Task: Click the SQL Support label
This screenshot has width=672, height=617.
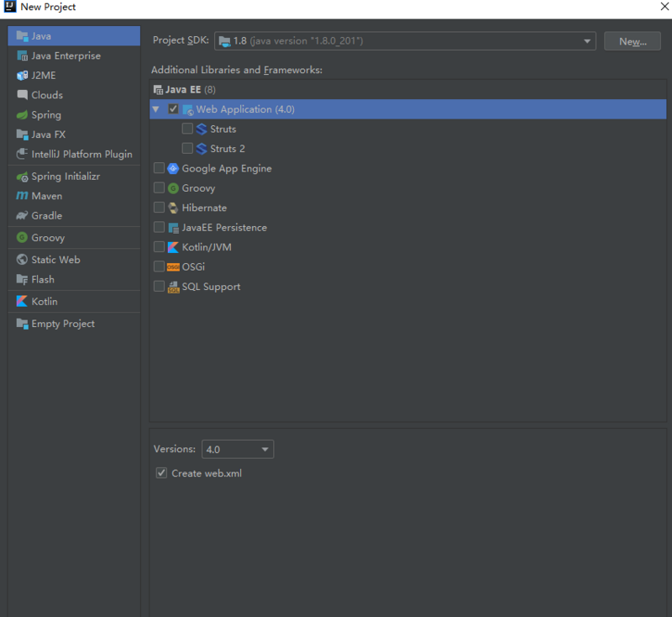Action: click(x=211, y=287)
